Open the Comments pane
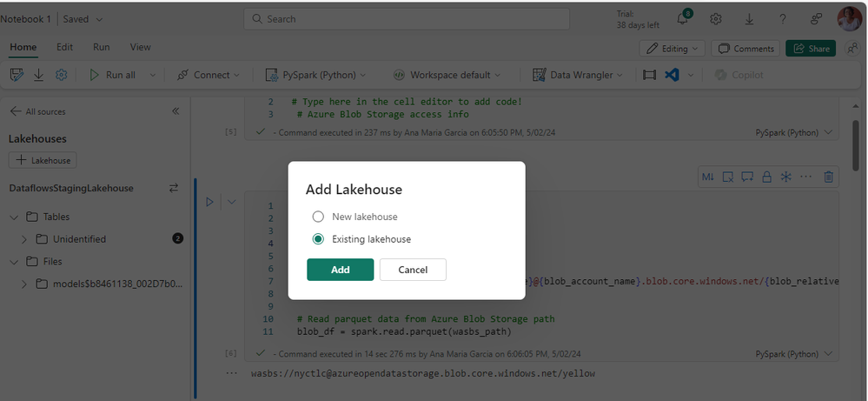Screen dimensions: 868x401 point(745,49)
